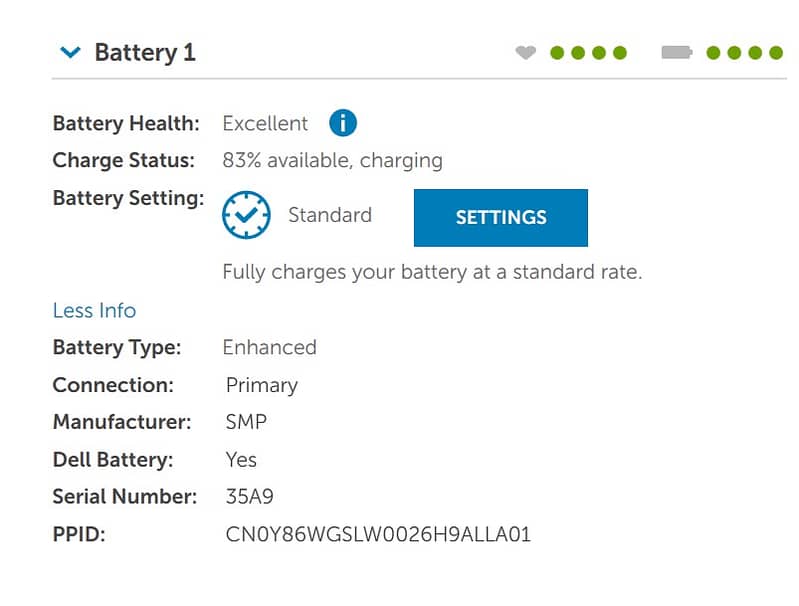Image resolution: width=799 pixels, height=606 pixels.
Task: Select the Excellent battery health value
Action: point(265,124)
